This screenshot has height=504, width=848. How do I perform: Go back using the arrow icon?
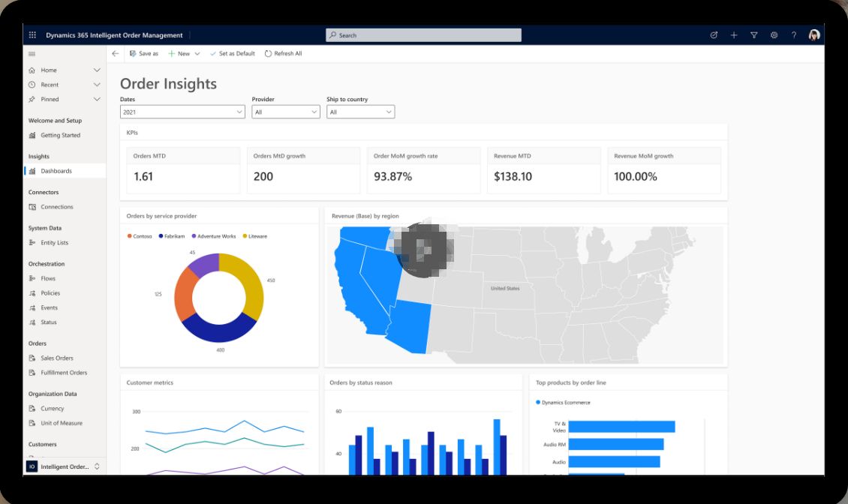(x=116, y=53)
